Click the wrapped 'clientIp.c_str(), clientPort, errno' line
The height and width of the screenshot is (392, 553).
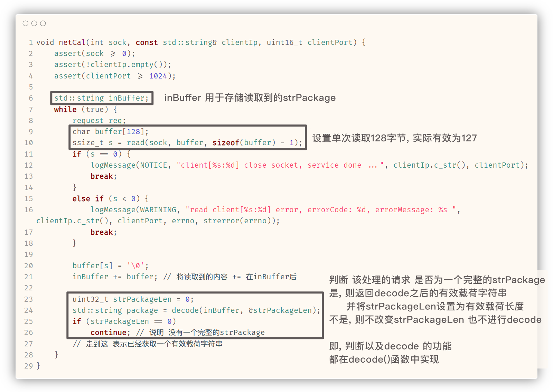click(x=158, y=221)
